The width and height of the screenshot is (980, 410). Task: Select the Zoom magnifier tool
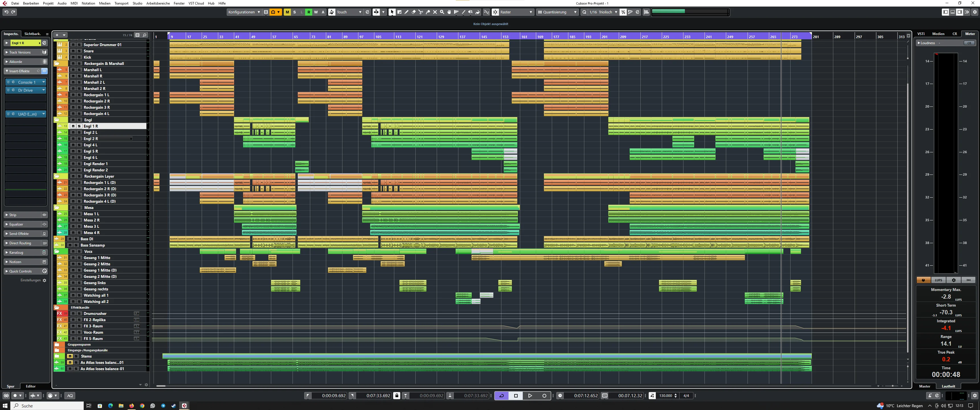point(442,12)
